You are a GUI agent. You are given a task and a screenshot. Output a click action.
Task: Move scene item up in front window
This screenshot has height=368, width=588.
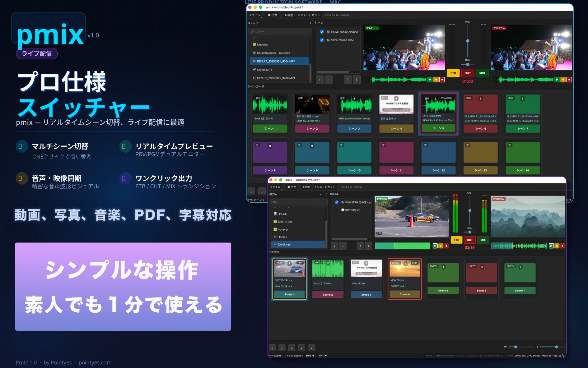pos(360,246)
